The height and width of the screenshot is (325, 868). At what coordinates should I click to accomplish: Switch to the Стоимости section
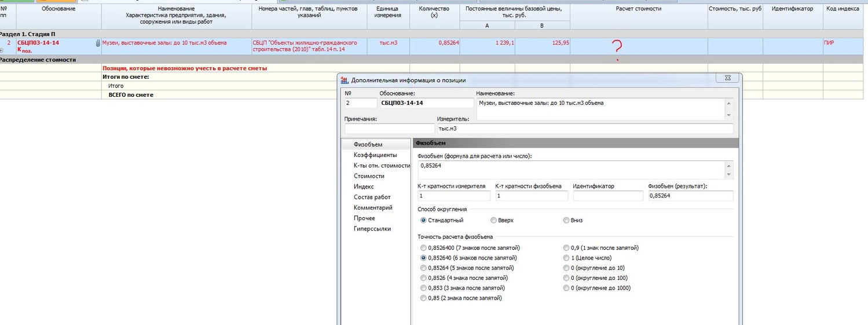(369, 176)
